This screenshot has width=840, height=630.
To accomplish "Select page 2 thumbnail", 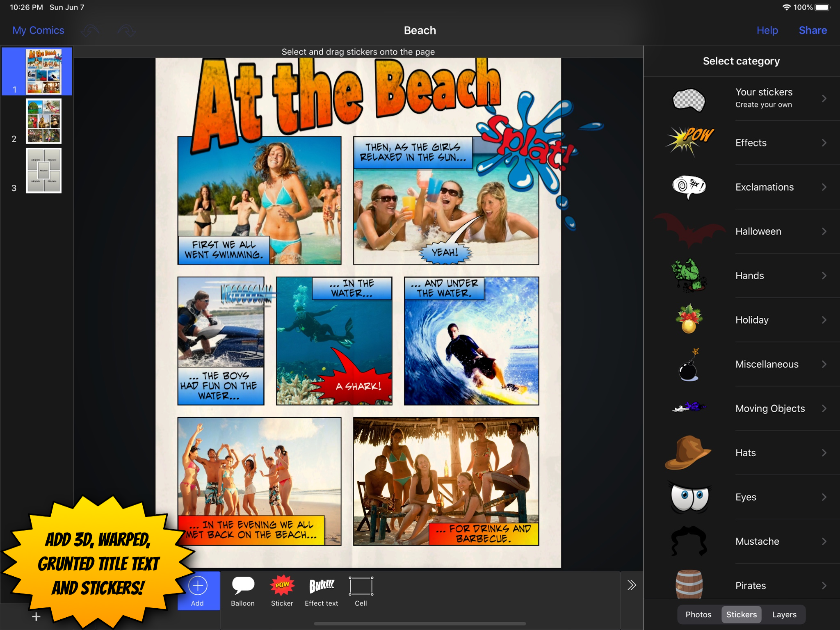I will pyautogui.click(x=43, y=121).
